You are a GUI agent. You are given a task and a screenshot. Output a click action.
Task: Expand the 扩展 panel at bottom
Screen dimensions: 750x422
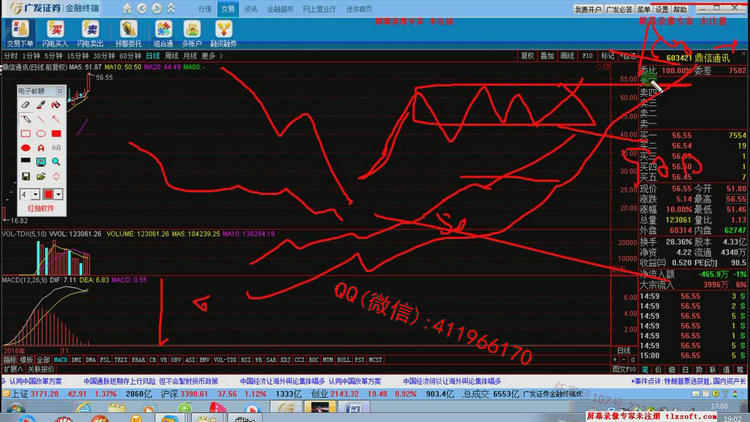click(x=13, y=369)
